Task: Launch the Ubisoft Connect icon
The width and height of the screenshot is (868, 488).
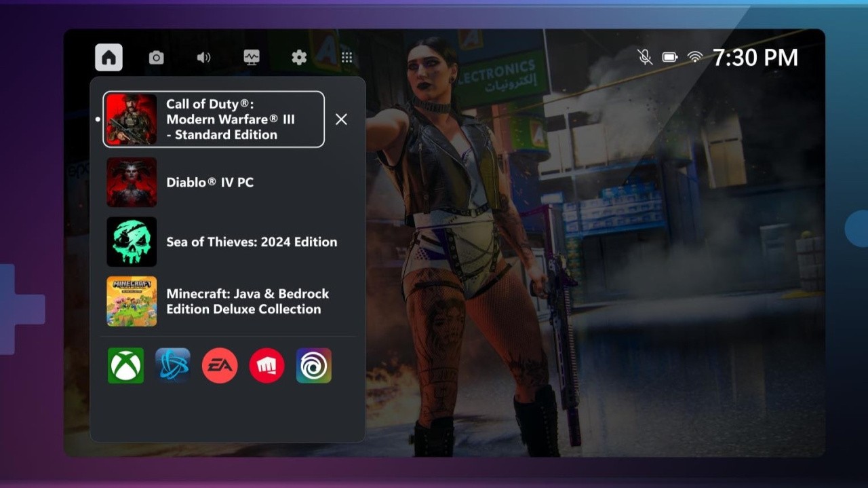Action: (x=313, y=365)
